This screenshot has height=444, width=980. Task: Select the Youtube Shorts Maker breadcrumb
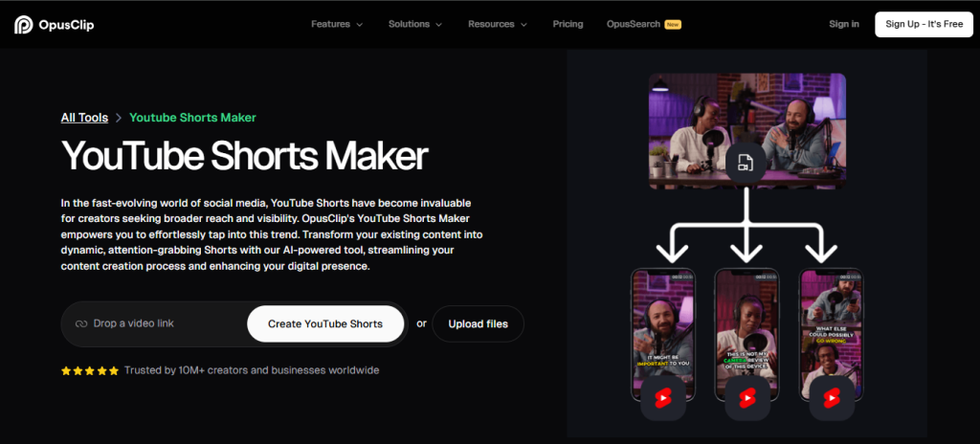click(x=192, y=118)
